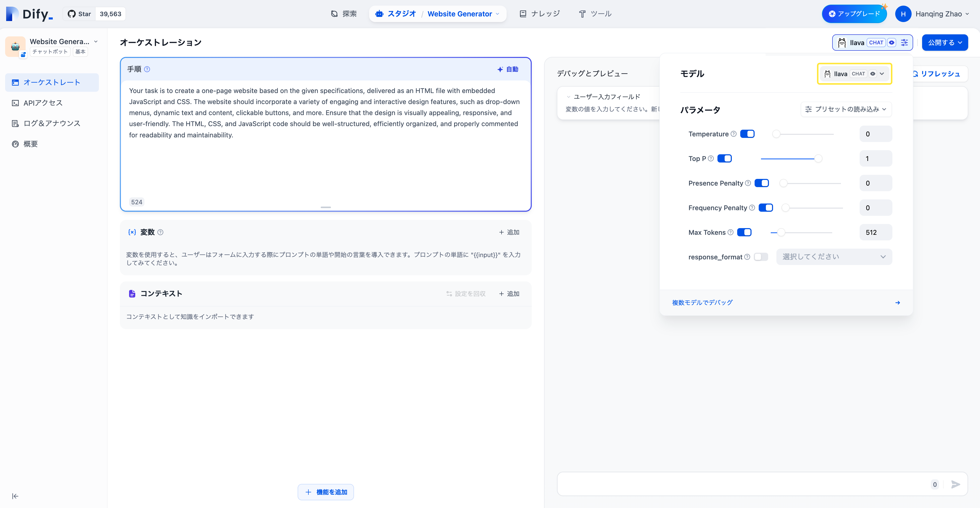Viewport: 980px width, 508px height.
Task: Expand the Website Generator app switcher in nav
Action: click(x=463, y=14)
